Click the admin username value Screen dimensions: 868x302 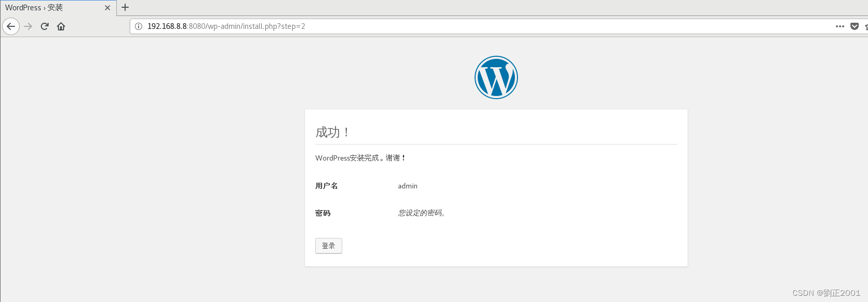point(408,186)
